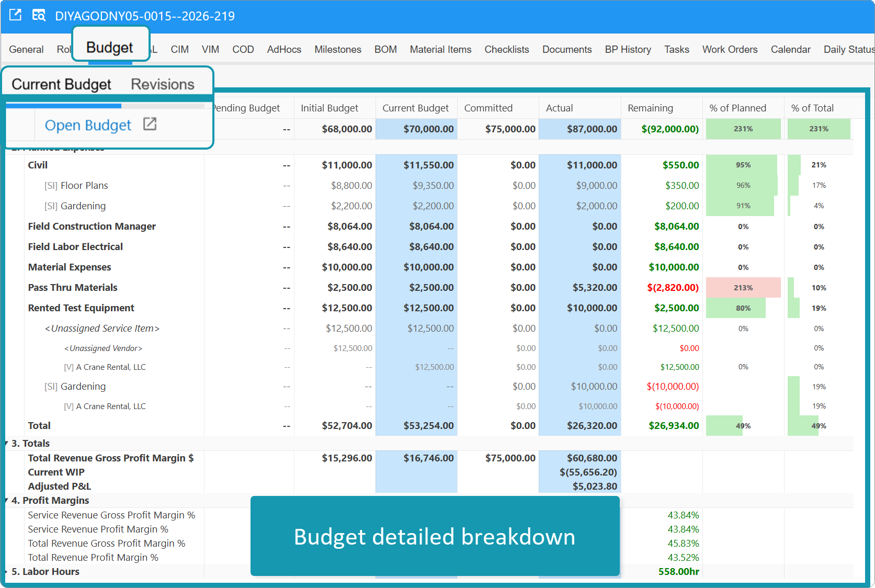Collapse the 3. Totals section
This screenshot has height=588, width=875.
click(x=6, y=443)
